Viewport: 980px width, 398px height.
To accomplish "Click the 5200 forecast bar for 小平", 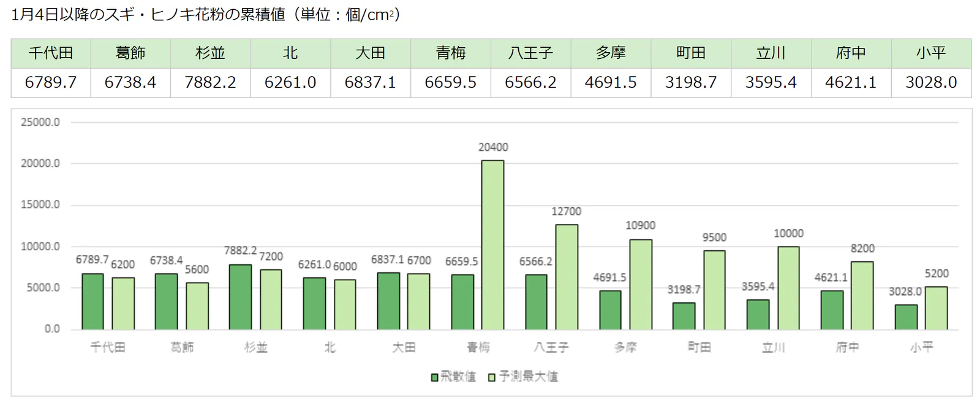I will point(937,308).
